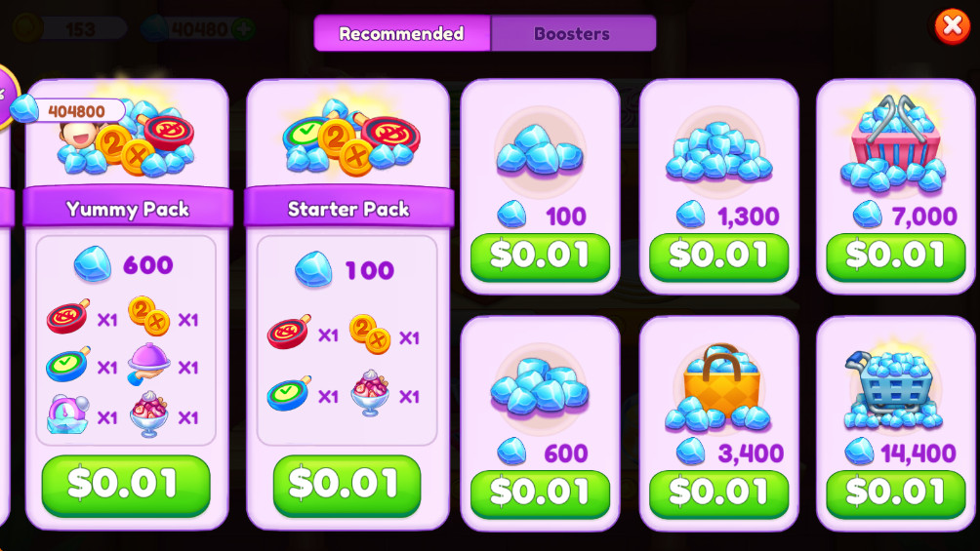Purchase the 100 gems bundle
Image resolution: width=980 pixels, height=551 pixels.
pyautogui.click(x=540, y=256)
